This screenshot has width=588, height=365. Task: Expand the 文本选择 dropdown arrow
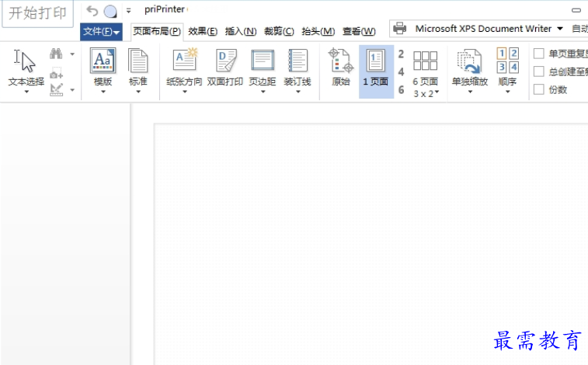coord(26,92)
